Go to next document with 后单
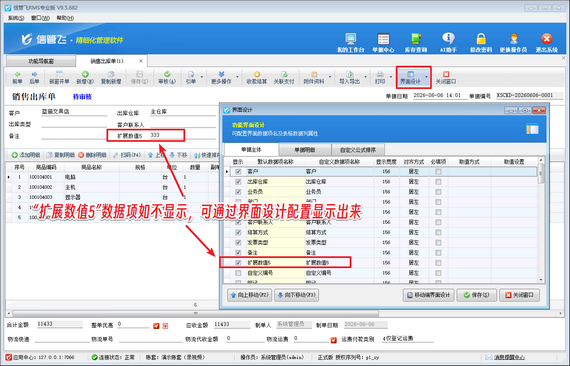Screen dimensions: 570x366 (34, 77)
